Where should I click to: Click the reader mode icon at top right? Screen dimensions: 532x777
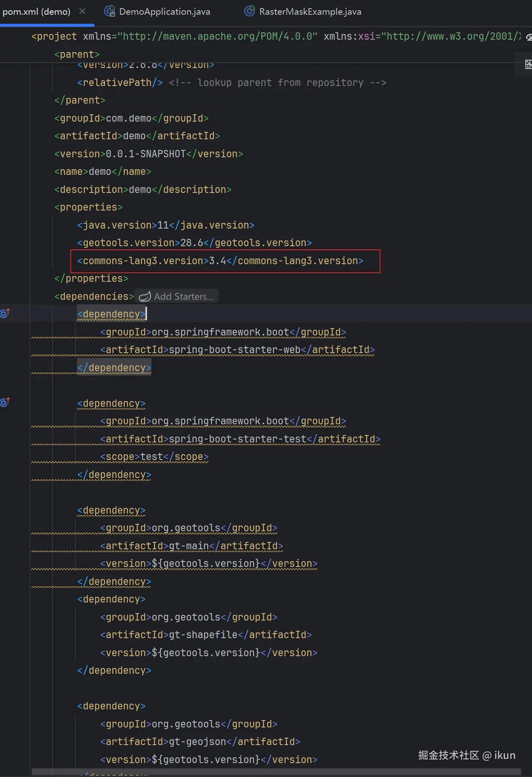click(x=529, y=37)
